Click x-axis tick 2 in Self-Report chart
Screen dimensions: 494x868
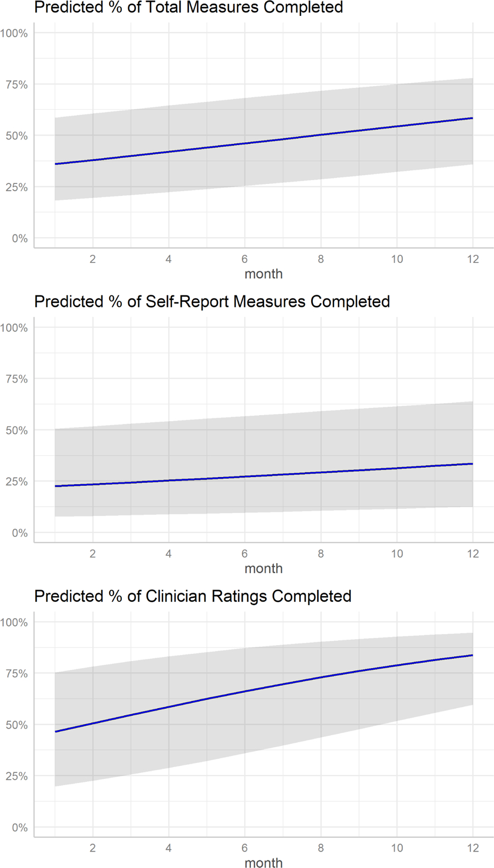(x=93, y=554)
